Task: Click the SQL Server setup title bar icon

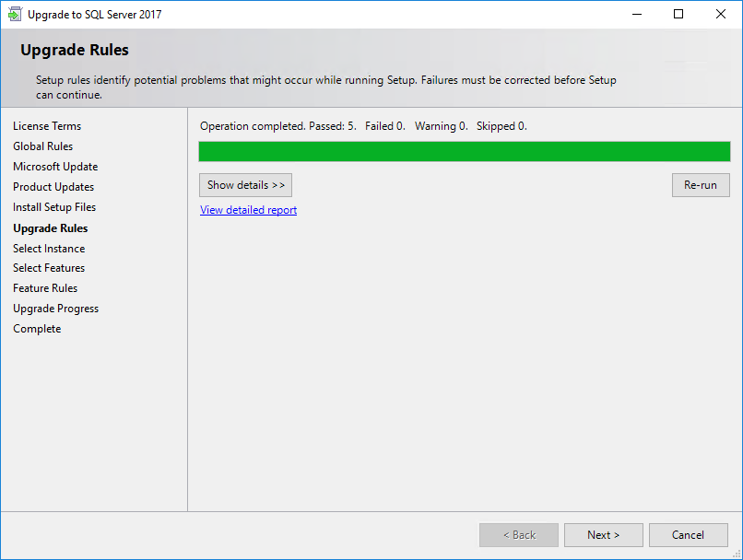Action: [x=15, y=14]
